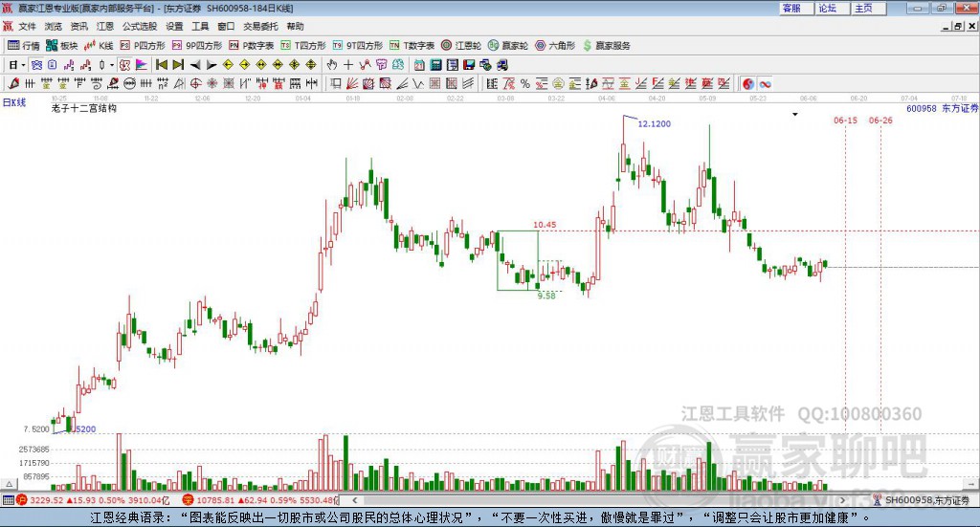Open the 工具 menu

pyautogui.click(x=200, y=26)
